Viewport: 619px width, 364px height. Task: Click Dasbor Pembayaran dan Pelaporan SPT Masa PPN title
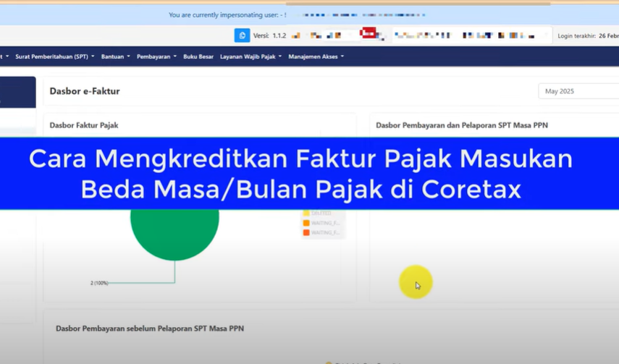click(461, 125)
